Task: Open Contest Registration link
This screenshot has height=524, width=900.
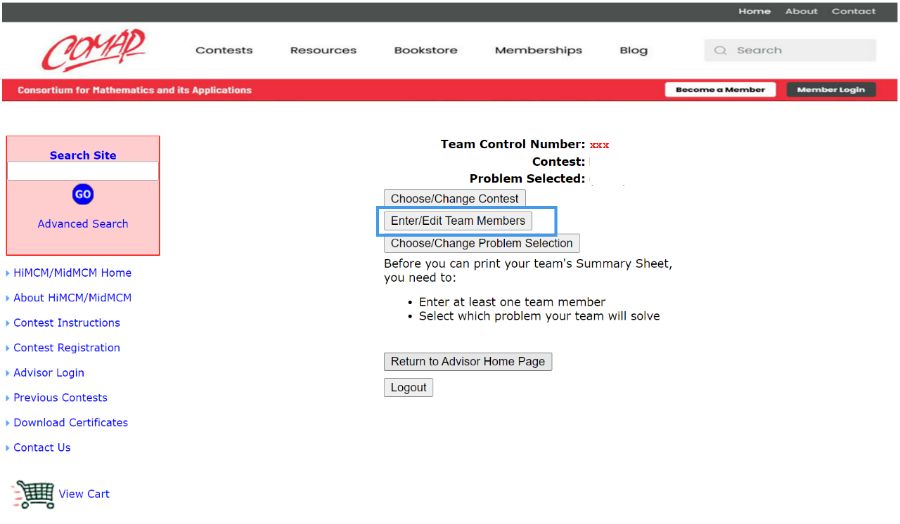Action: (67, 348)
